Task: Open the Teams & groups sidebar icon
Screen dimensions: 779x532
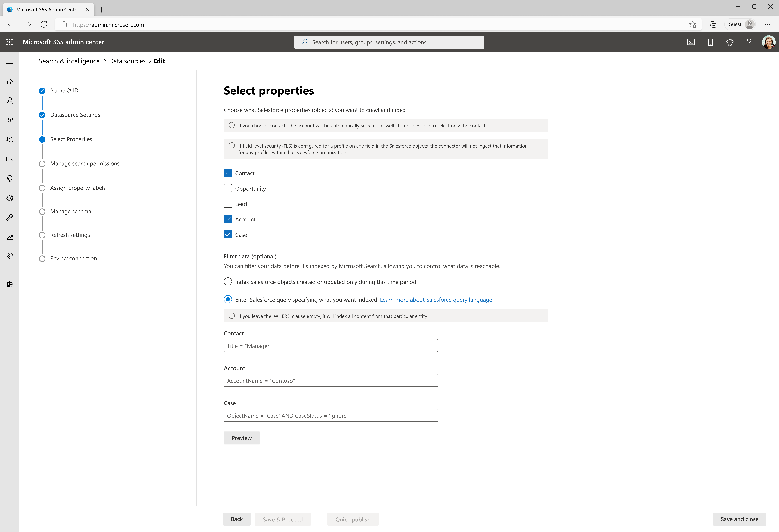Action: pyautogui.click(x=9, y=120)
